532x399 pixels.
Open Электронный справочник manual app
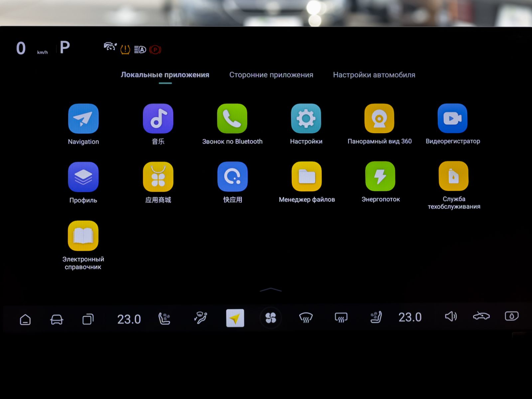pyautogui.click(x=83, y=236)
